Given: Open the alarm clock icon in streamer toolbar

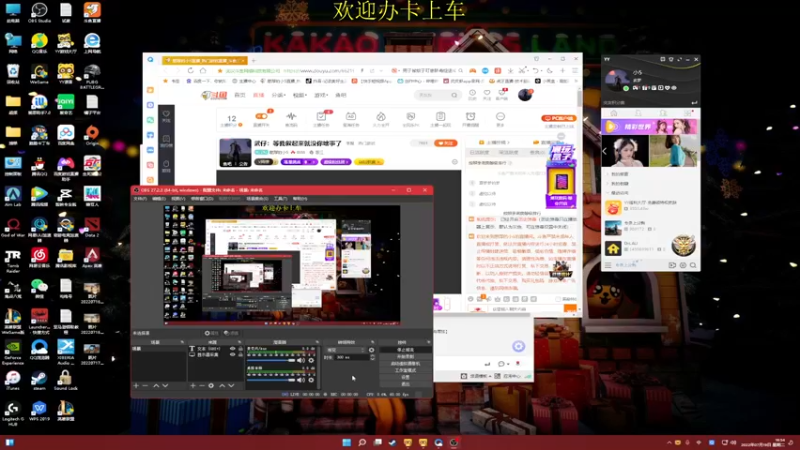Looking at the screenshot, I should point(470,117).
